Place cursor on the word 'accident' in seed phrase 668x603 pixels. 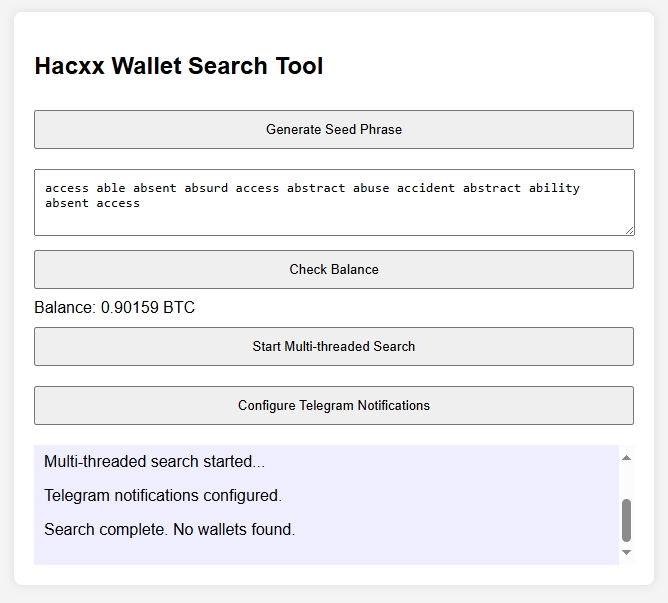(x=426, y=188)
